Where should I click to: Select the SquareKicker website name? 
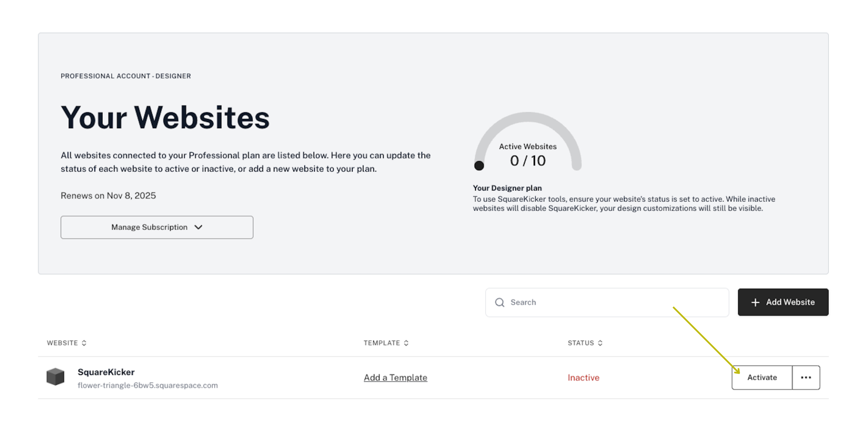pos(106,372)
